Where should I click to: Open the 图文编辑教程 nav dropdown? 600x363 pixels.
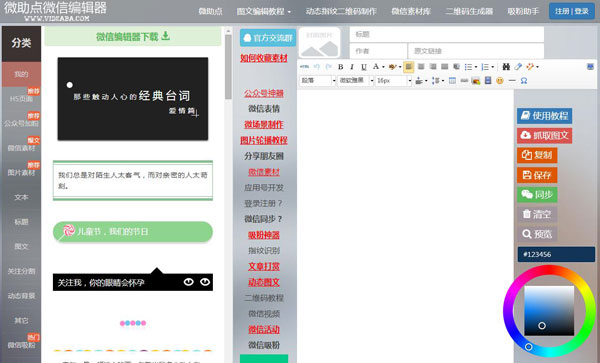click(x=264, y=11)
